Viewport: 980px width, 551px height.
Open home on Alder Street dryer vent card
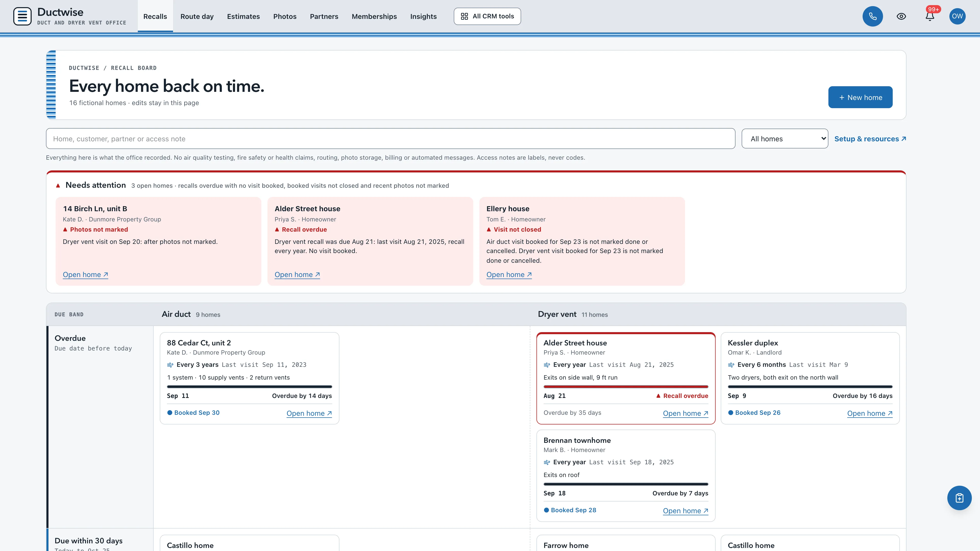click(x=685, y=413)
